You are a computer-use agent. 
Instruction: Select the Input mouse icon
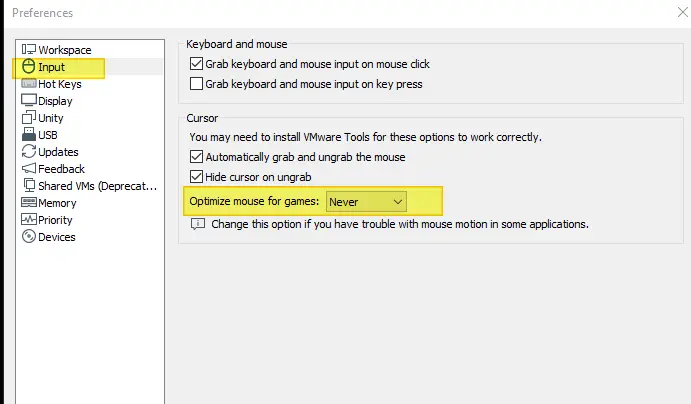[x=29, y=67]
